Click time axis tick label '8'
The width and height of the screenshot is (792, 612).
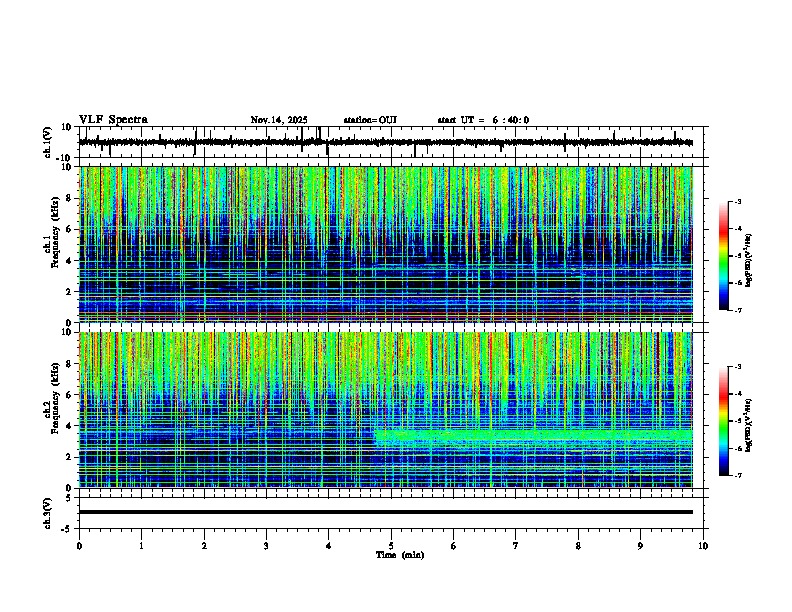[x=578, y=546]
